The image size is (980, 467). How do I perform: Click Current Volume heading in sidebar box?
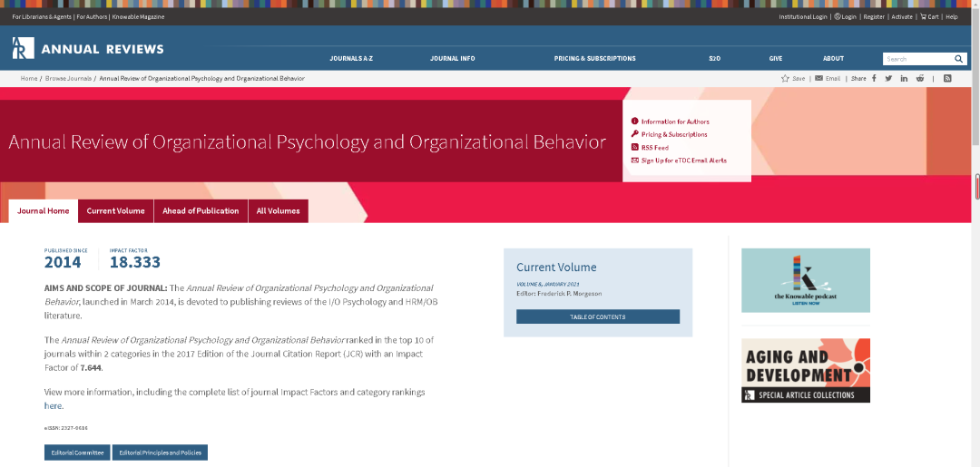[556, 268]
